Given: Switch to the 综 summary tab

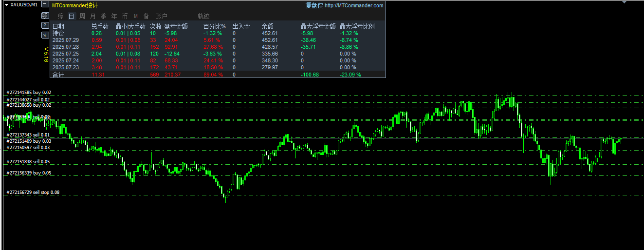Looking at the screenshot, I should 60,16.
